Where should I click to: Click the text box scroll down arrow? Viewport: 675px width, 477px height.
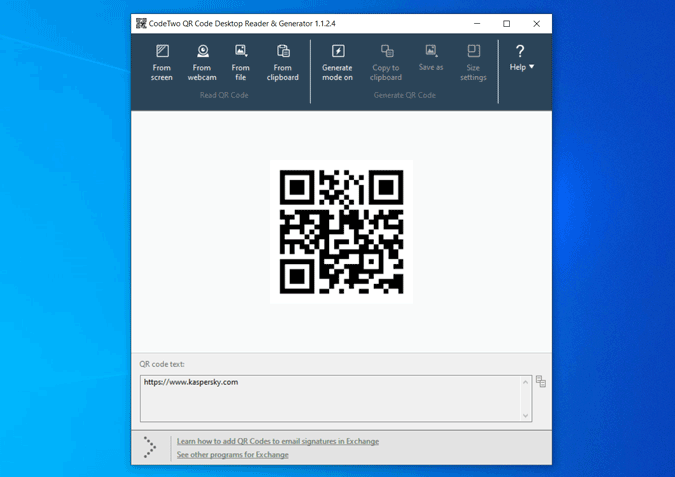point(526,415)
